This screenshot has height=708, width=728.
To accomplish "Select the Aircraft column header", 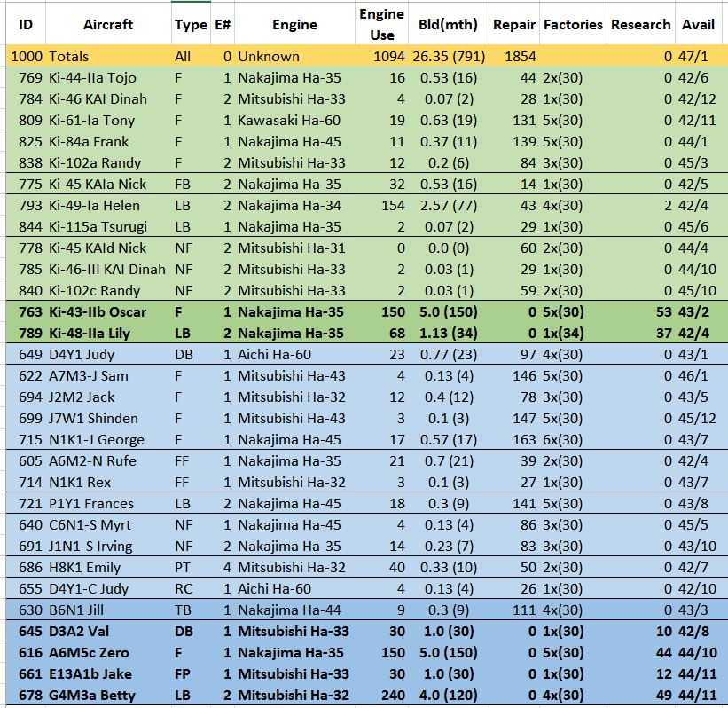I will (x=108, y=24).
